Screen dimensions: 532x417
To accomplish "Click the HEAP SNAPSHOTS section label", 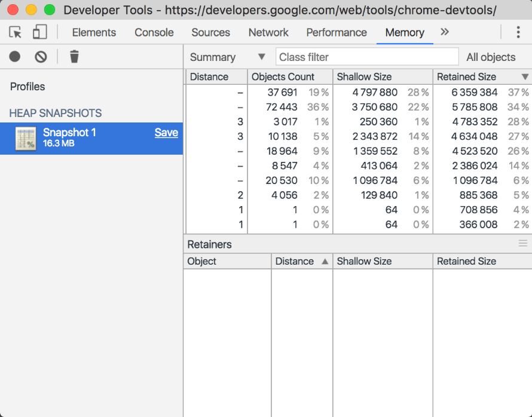I will pos(56,113).
